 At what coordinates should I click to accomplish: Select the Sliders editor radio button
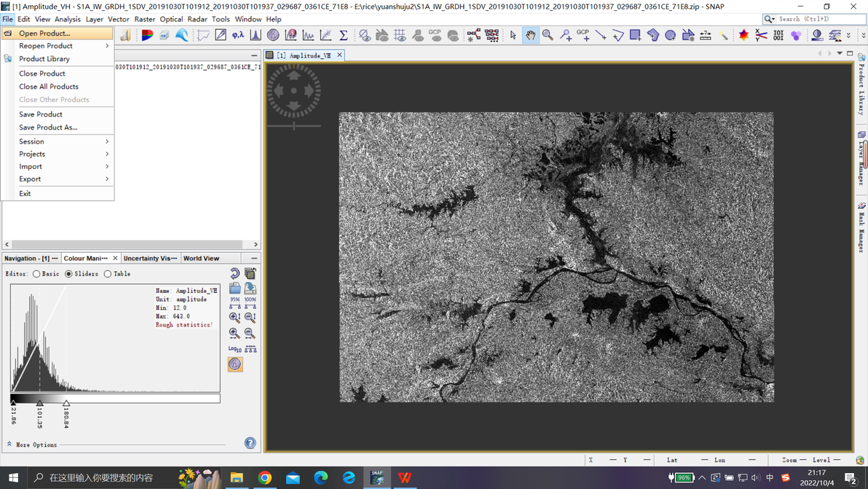[69, 274]
